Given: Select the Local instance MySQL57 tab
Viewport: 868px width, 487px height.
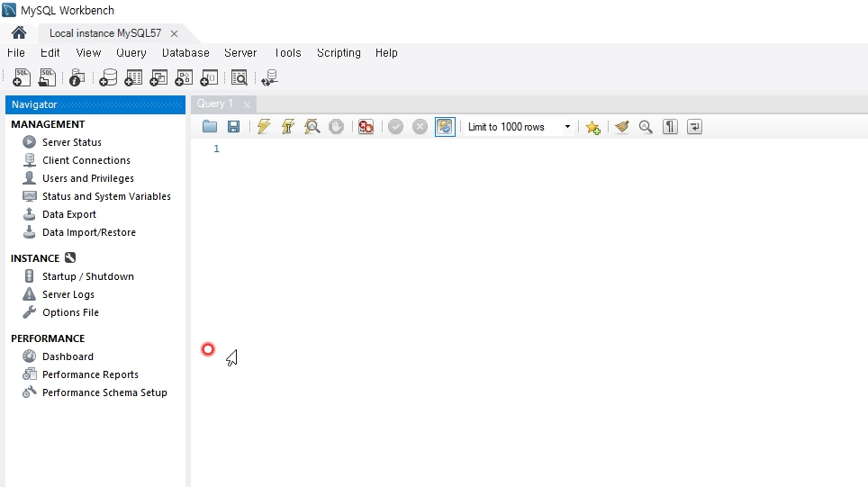Looking at the screenshot, I should click(105, 33).
